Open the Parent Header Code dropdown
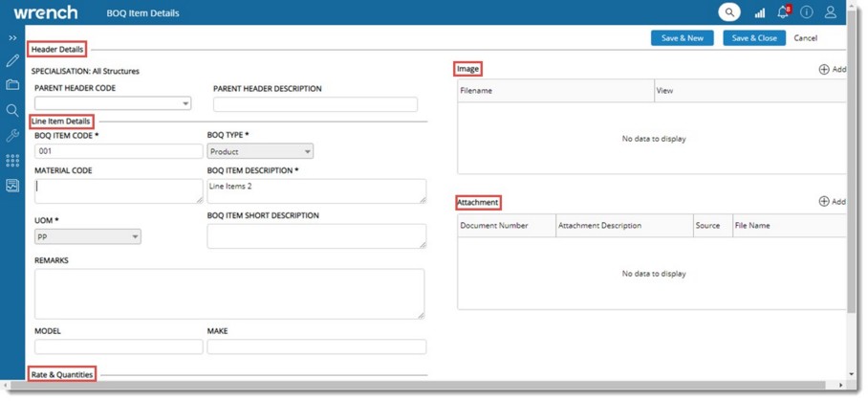Screen dimensions: 868x401 [113, 103]
